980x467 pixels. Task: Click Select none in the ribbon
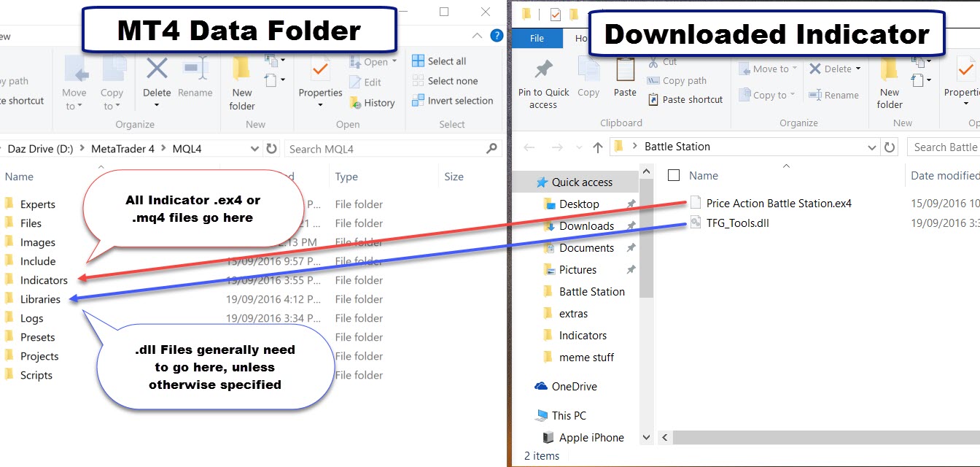445,81
